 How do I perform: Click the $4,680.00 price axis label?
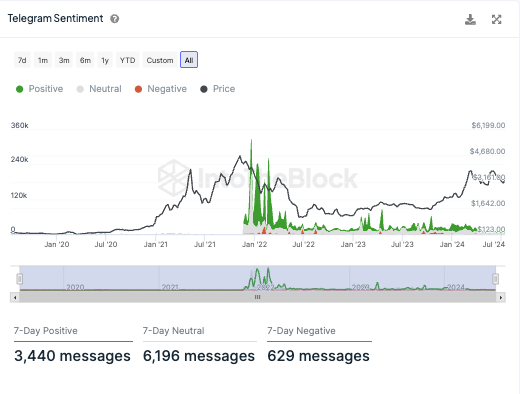pos(487,151)
